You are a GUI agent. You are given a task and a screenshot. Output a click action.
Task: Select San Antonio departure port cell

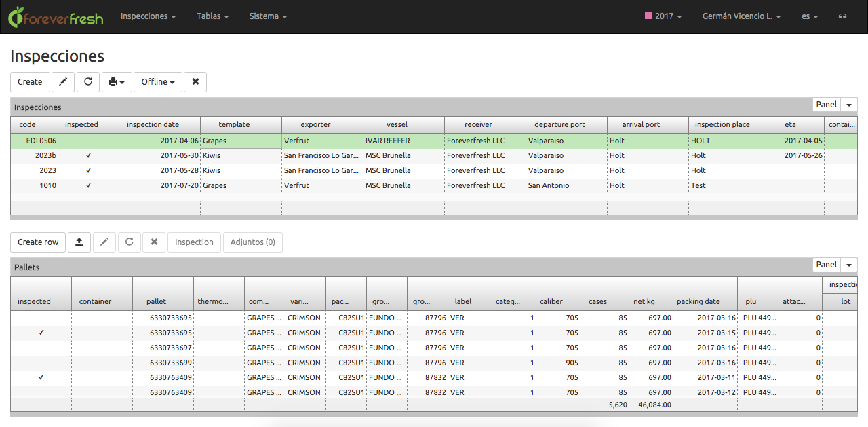(566, 185)
